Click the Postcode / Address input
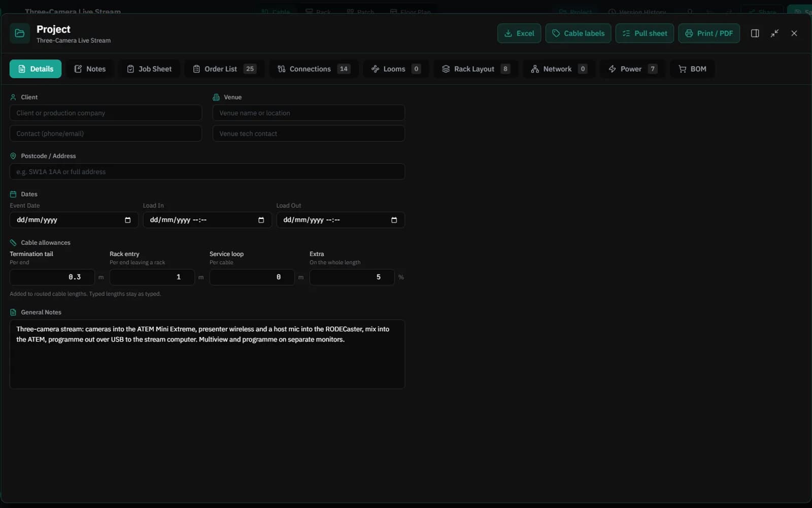 click(x=207, y=172)
